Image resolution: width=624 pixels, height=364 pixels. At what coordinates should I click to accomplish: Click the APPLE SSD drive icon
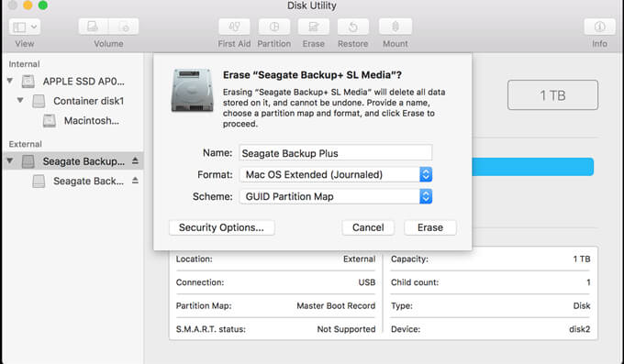click(28, 82)
